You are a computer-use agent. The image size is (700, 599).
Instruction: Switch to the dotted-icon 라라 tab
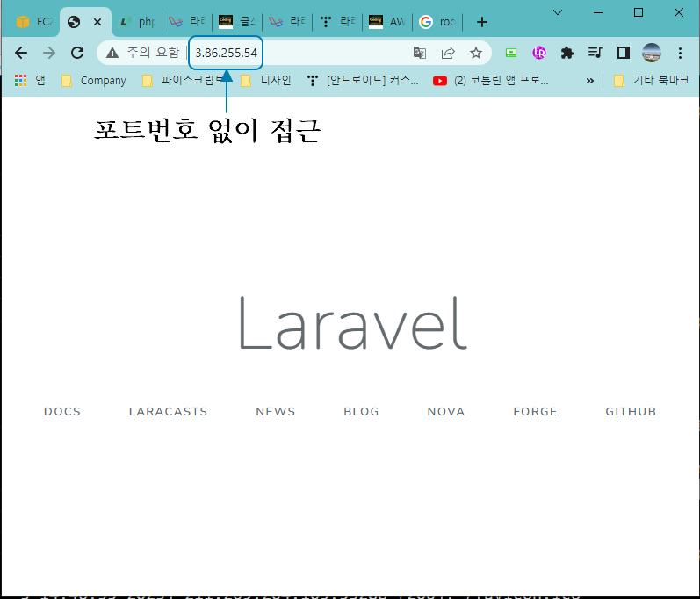click(337, 22)
